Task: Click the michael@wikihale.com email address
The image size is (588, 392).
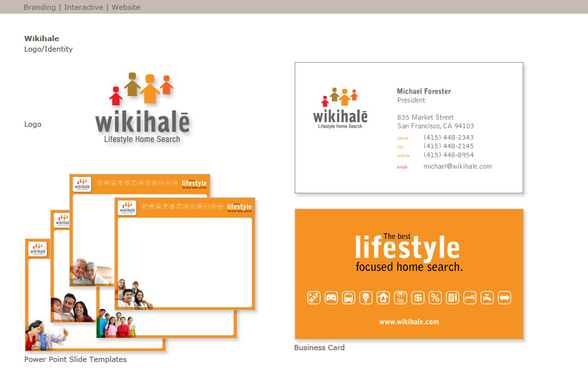Action: coord(457,167)
